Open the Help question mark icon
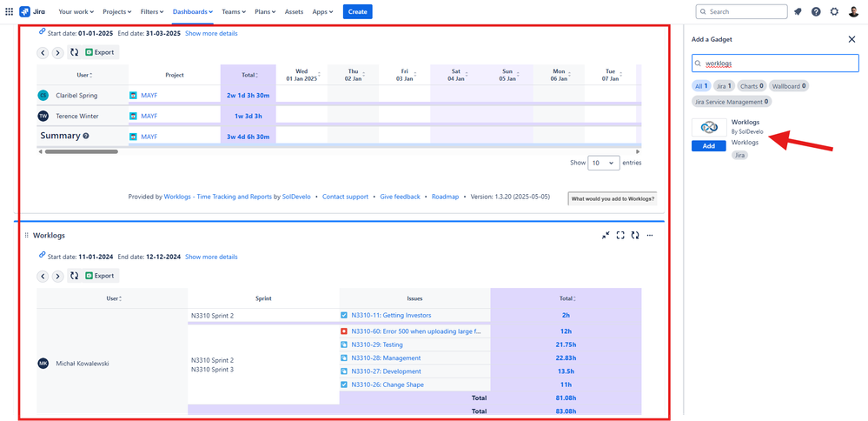Image resolution: width=868 pixels, height=421 pixels. point(816,11)
